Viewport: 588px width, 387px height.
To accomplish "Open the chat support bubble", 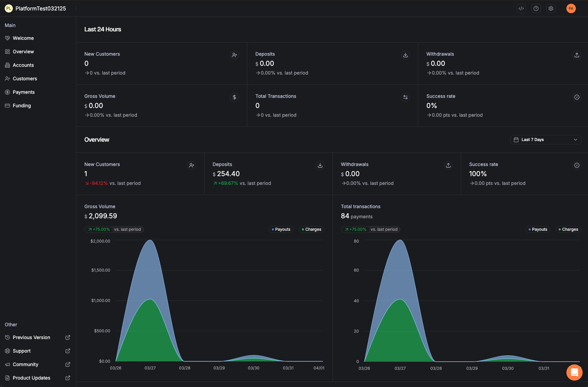I will [574, 372].
